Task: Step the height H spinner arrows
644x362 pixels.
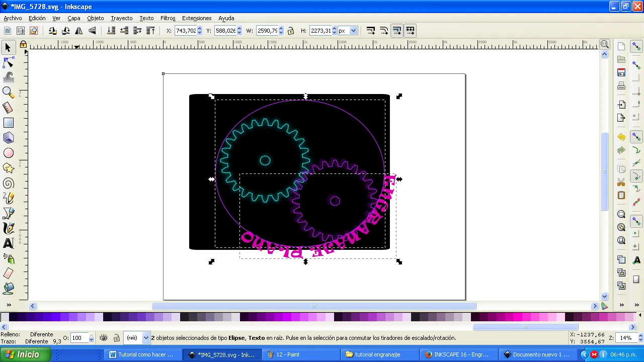Action: [x=334, y=31]
